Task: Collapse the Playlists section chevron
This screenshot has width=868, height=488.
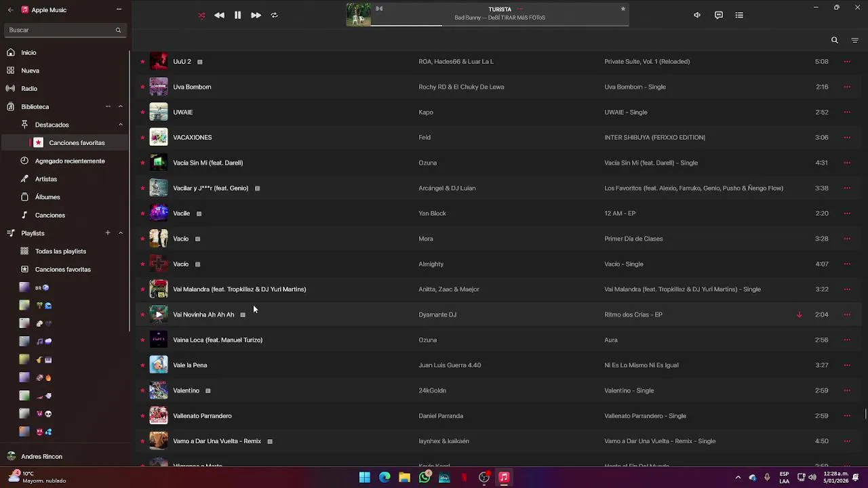Action: click(121, 233)
